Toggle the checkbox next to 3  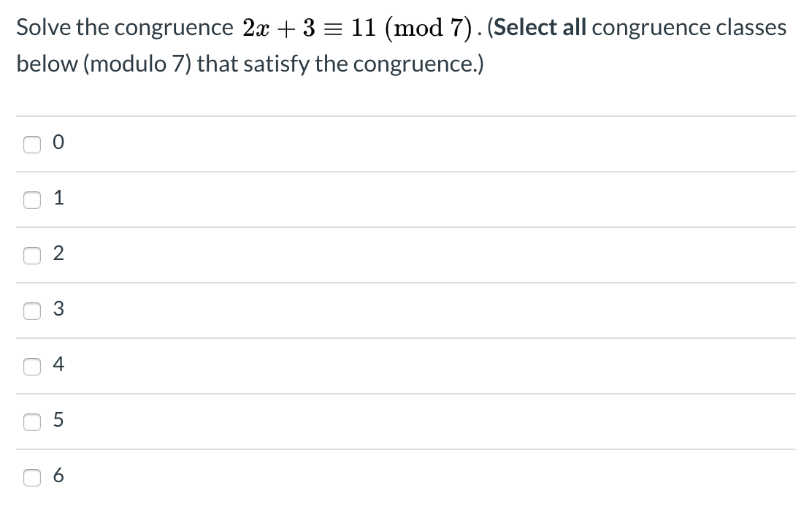(32, 310)
